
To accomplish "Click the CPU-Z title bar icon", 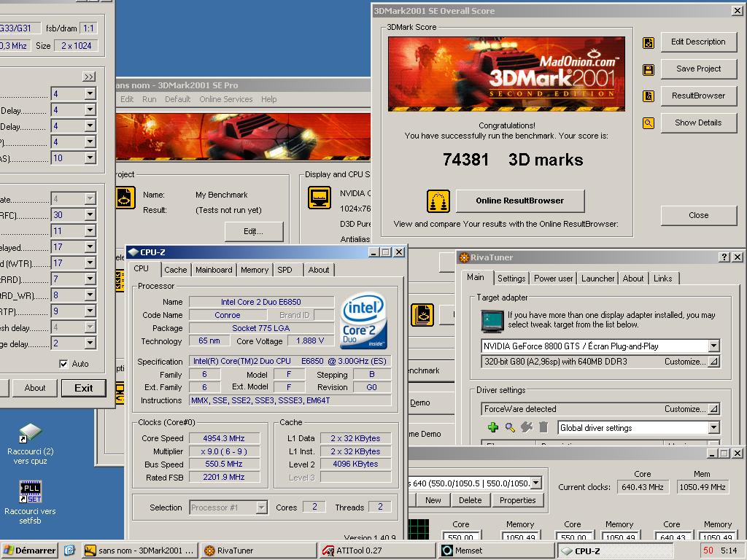I will point(133,252).
